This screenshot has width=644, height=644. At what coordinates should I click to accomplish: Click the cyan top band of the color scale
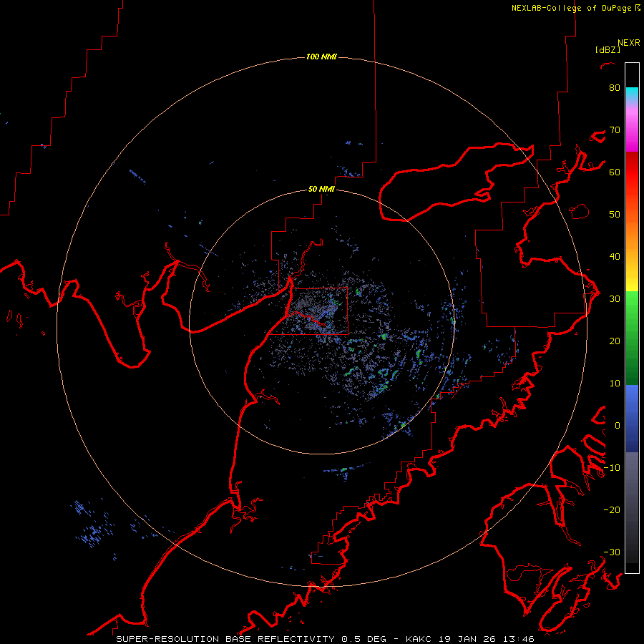(x=632, y=93)
